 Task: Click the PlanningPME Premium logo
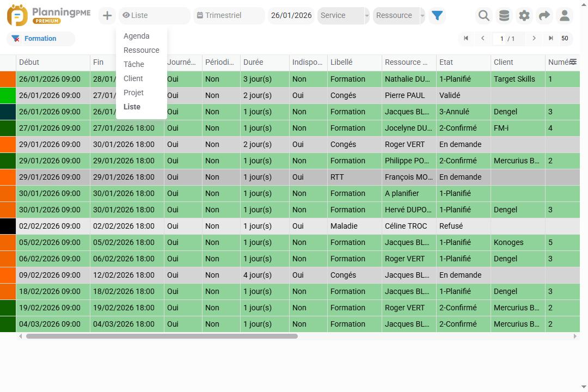[x=49, y=15]
